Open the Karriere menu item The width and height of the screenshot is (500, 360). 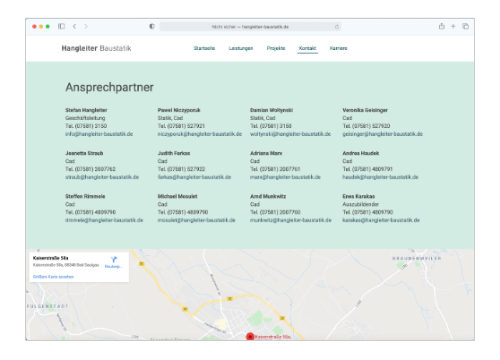point(338,48)
